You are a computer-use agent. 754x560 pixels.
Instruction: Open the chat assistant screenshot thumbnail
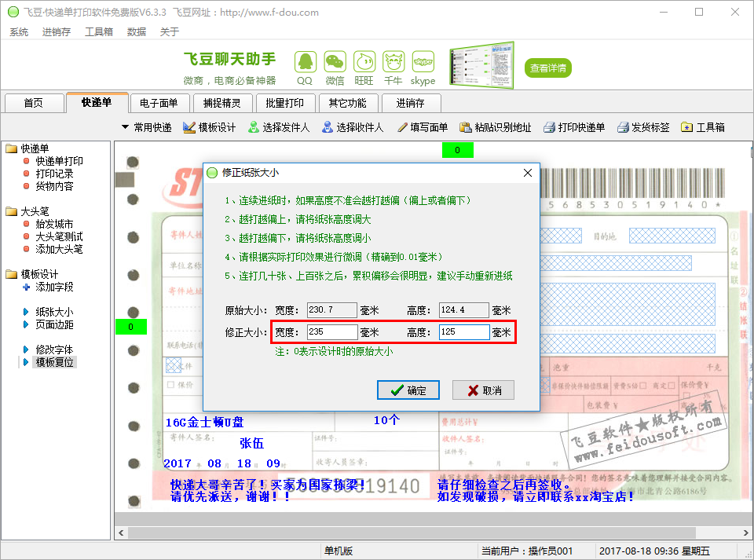point(481,65)
